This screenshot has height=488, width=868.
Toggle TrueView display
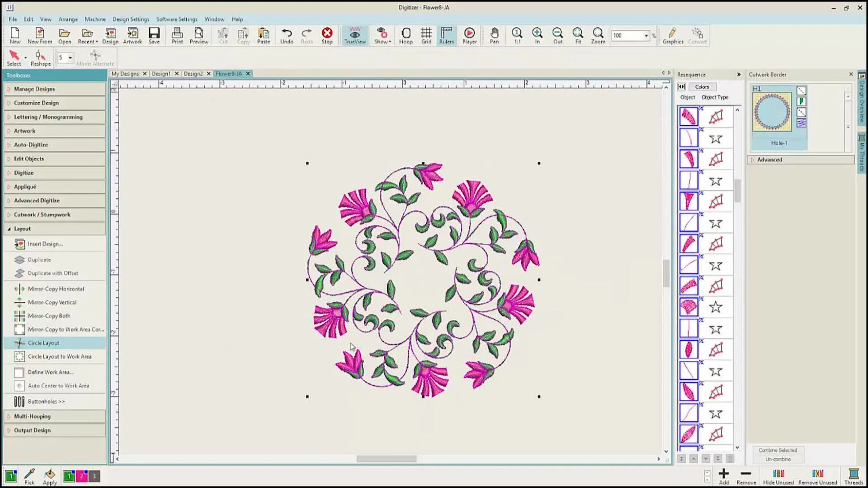coord(355,36)
